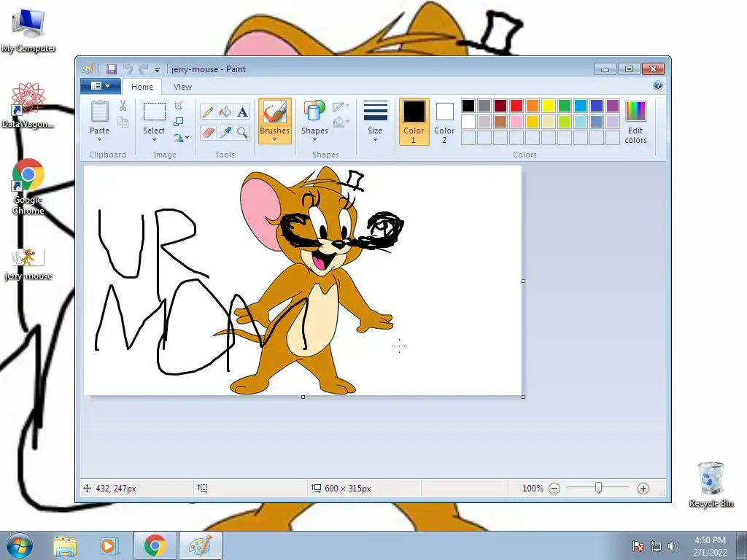Pick the black palette swatch
The width and height of the screenshot is (747, 560).
click(468, 106)
